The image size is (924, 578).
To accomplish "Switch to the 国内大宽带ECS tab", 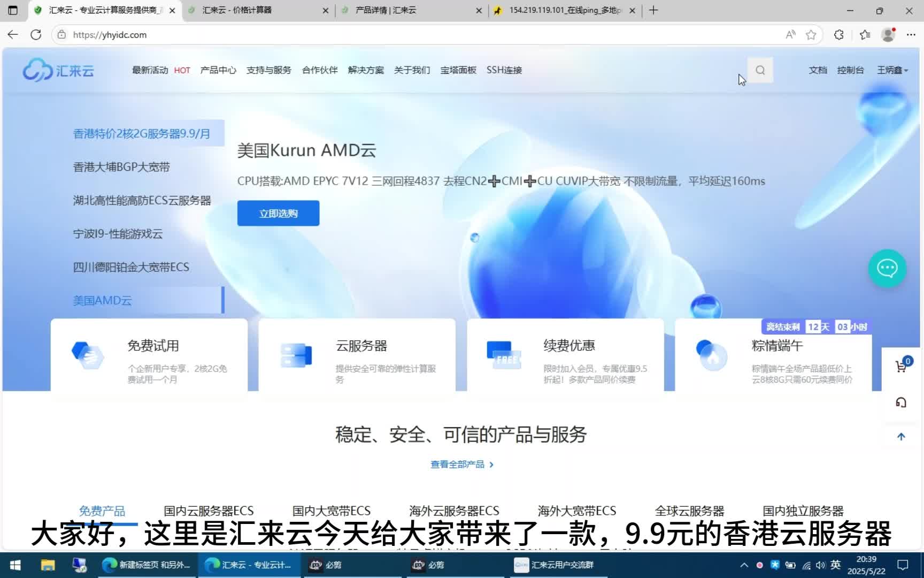I will [332, 511].
